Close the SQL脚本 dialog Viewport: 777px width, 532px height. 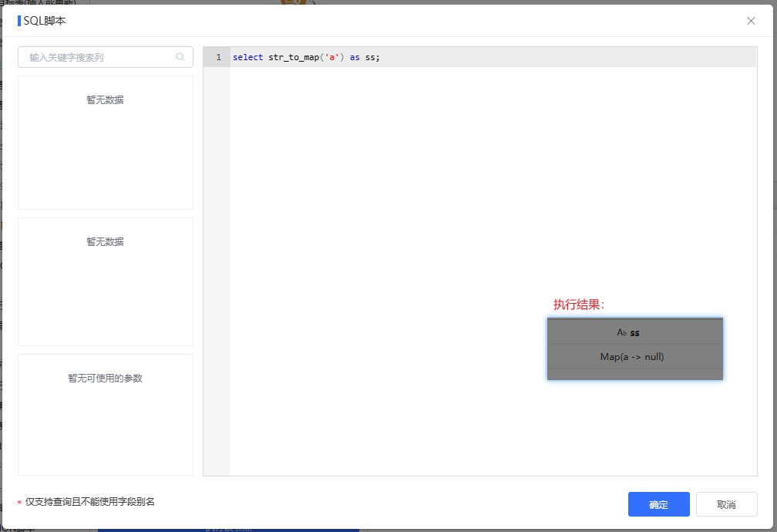pos(751,21)
